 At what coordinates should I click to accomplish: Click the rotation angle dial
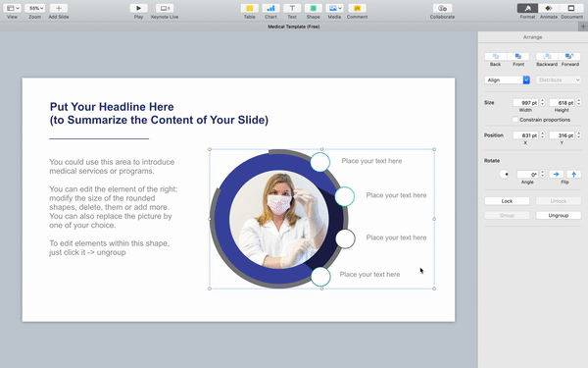pyautogui.click(x=505, y=175)
